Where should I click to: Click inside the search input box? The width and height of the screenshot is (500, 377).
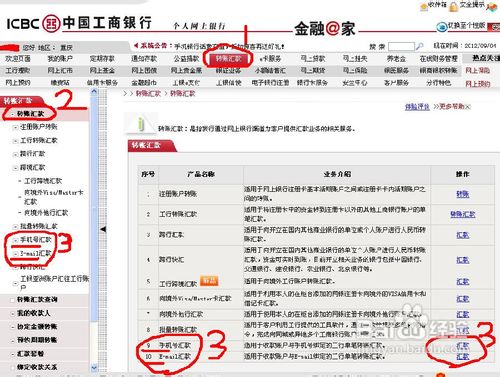click(x=401, y=46)
